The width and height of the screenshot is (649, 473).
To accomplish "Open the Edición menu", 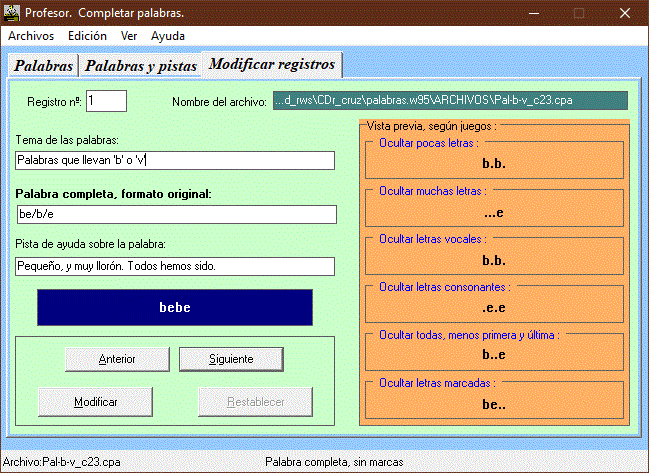I will 87,36.
